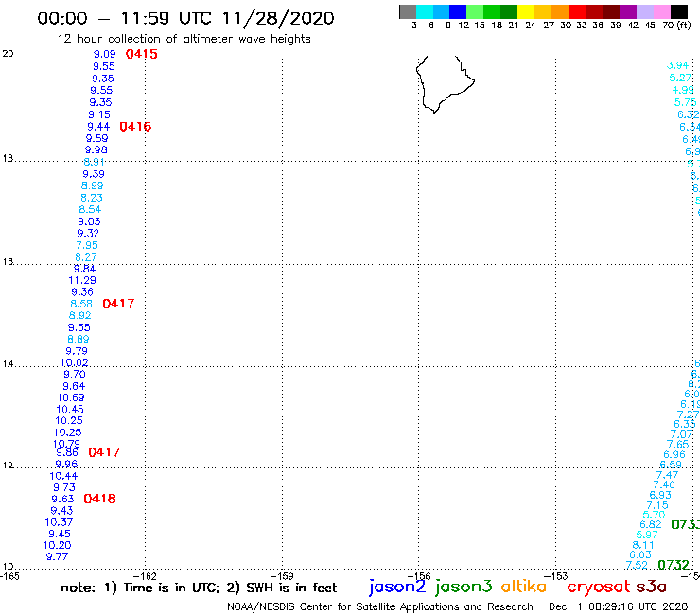This screenshot has width=700, height=615.
Task: Click the red 0415 pass time label
Action: (142, 54)
